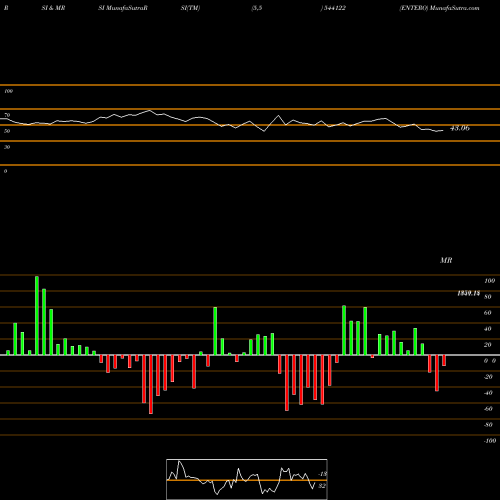
Task: Click the -18 value in mini chart
Action: [323, 474]
